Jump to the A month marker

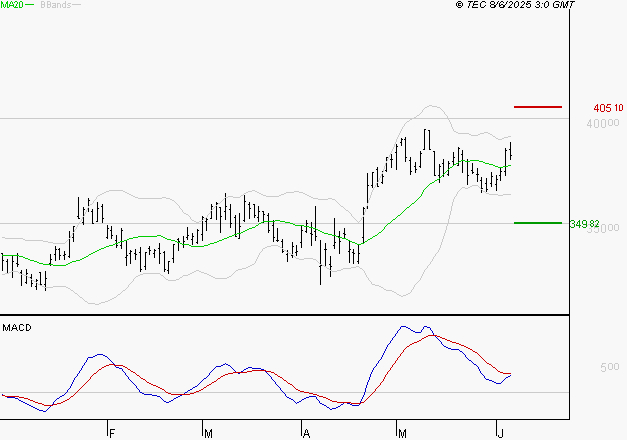point(307,433)
